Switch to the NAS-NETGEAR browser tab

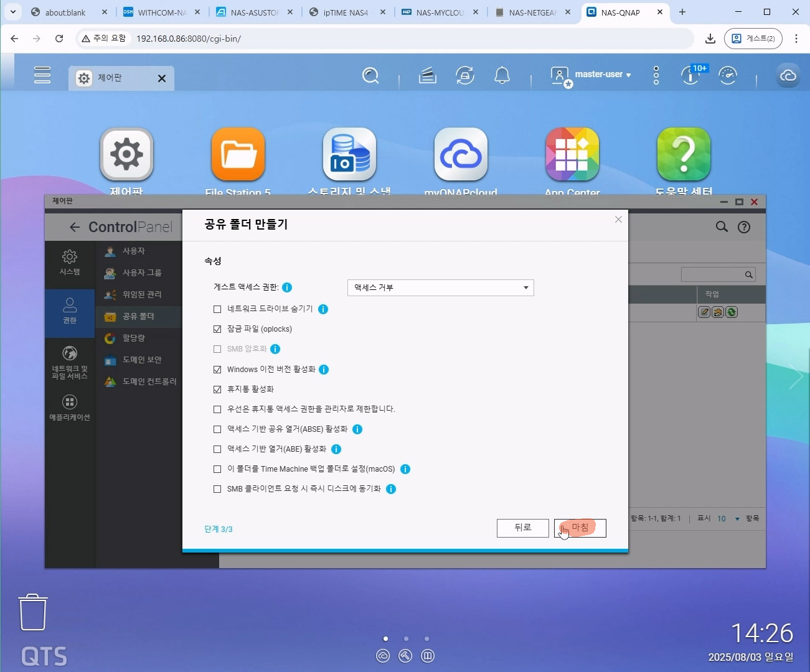[532, 12]
